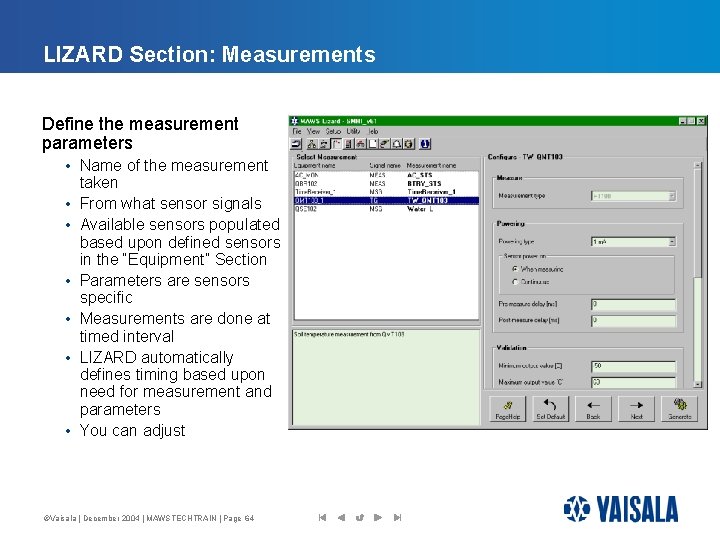The height and width of the screenshot is (540, 720).
Task: Select the AC_STS measurement cell
Action: (x=419, y=175)
